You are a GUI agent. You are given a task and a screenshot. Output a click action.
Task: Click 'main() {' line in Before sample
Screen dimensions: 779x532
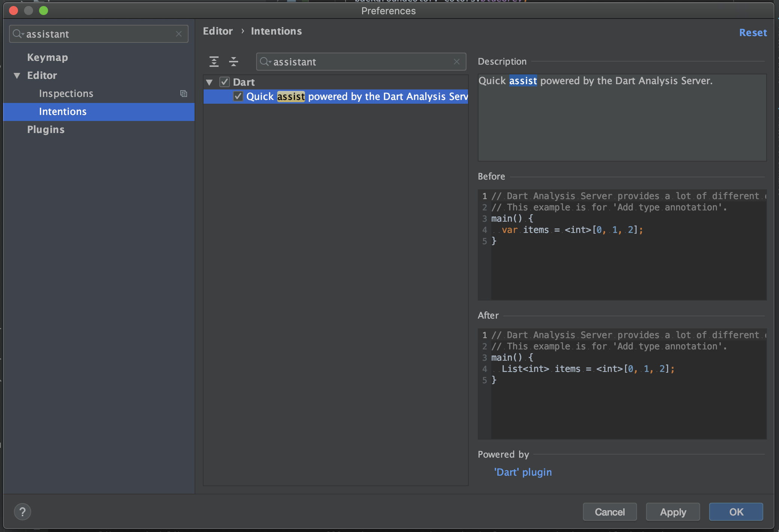(x=512, y=219)
